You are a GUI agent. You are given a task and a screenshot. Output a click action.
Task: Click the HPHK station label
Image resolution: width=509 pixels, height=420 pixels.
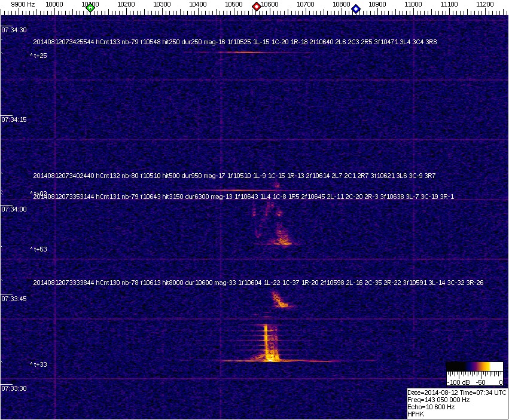(x=416, y=414)
